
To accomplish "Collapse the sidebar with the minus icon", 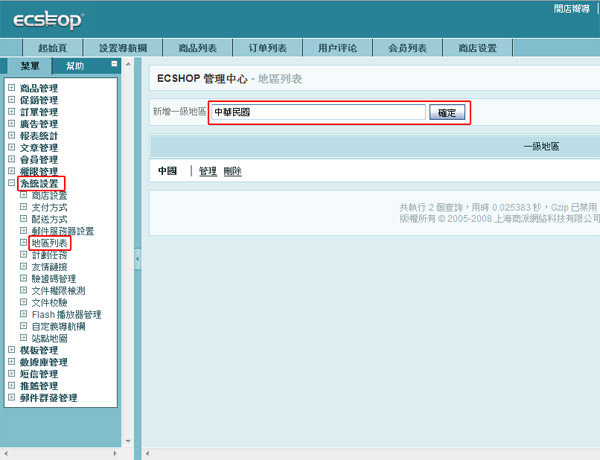I will click(x=115, y=64).
